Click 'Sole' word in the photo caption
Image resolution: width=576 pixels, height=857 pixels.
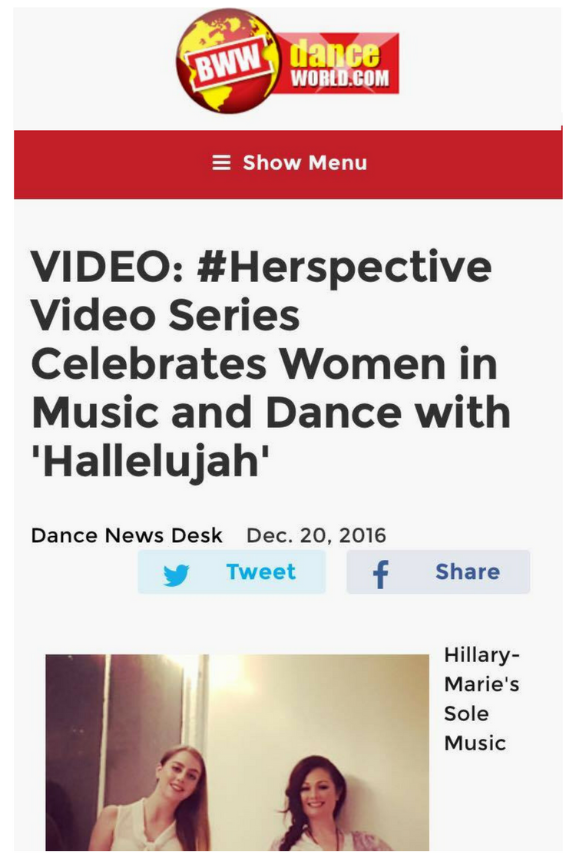pos(466,713)
